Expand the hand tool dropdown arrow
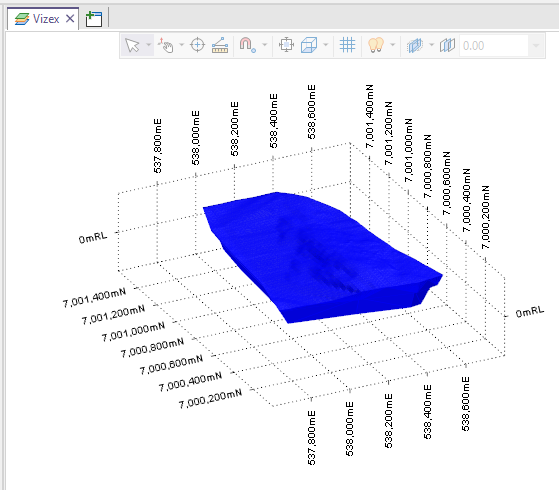The width and height of the screenshot is (559, 490). click(181, 45)
